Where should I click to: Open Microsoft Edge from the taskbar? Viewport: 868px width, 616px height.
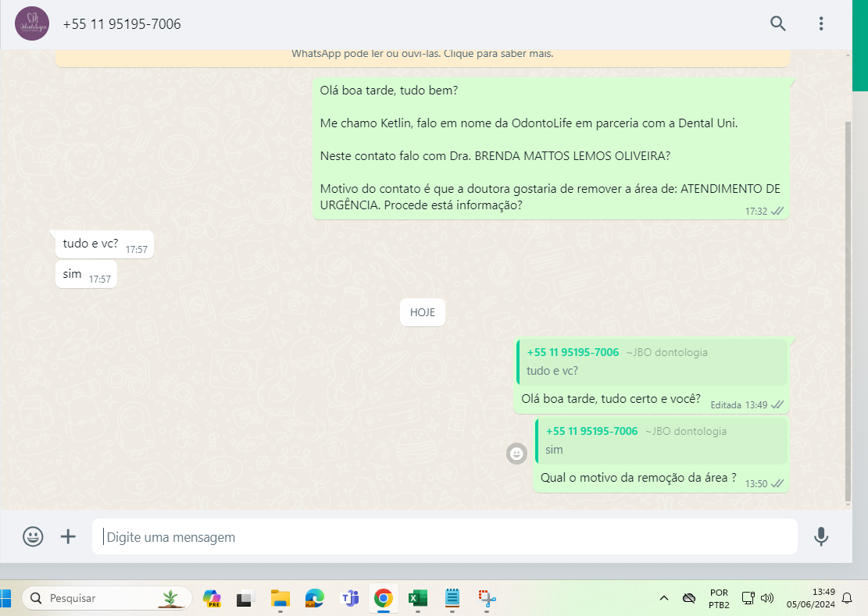[314, 598]
